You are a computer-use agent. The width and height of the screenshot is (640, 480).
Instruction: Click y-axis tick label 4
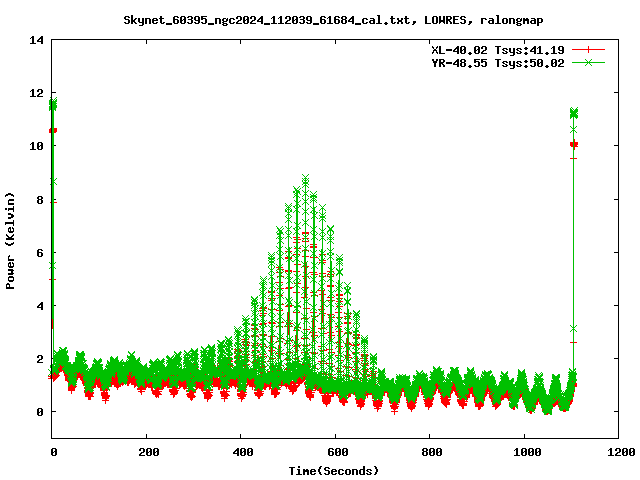pos(40,306)
